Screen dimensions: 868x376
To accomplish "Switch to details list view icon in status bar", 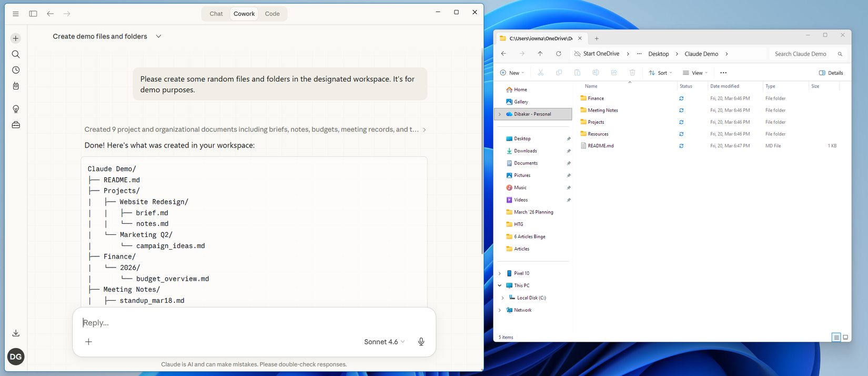I will pyautogui.click(x=836, y=338).
